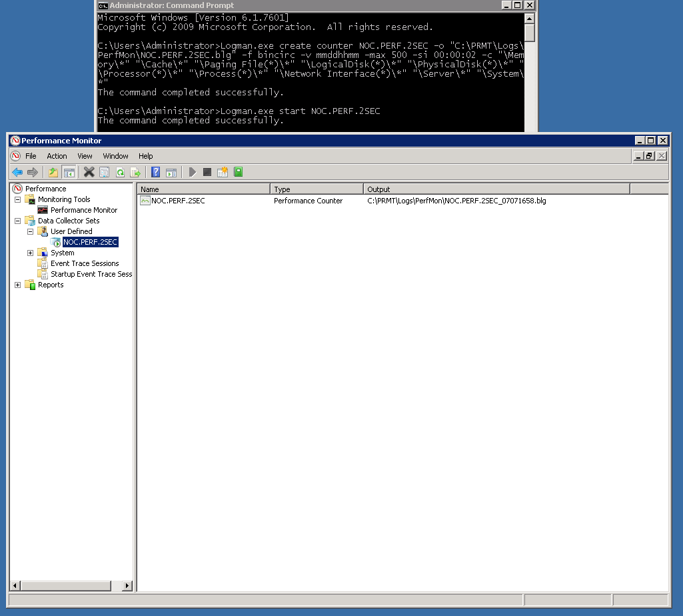The height and width of the screenshot is (616, 683).
Task: Minimize the Performance Monitor window
Action: coord(640,141)
